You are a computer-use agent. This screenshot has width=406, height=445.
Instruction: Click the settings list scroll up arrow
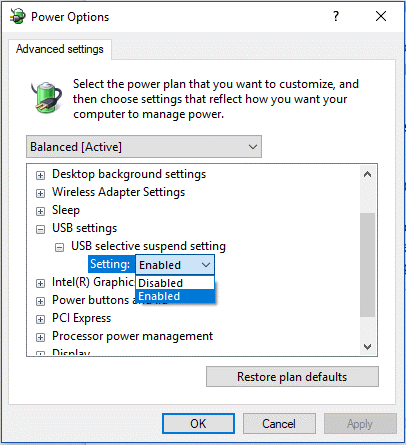[368, 174]
